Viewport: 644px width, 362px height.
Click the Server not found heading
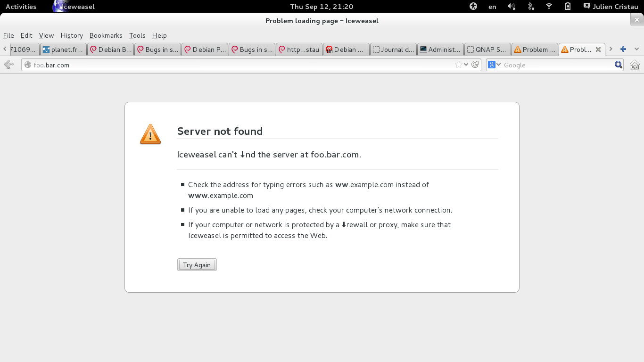tap(220, 132)
